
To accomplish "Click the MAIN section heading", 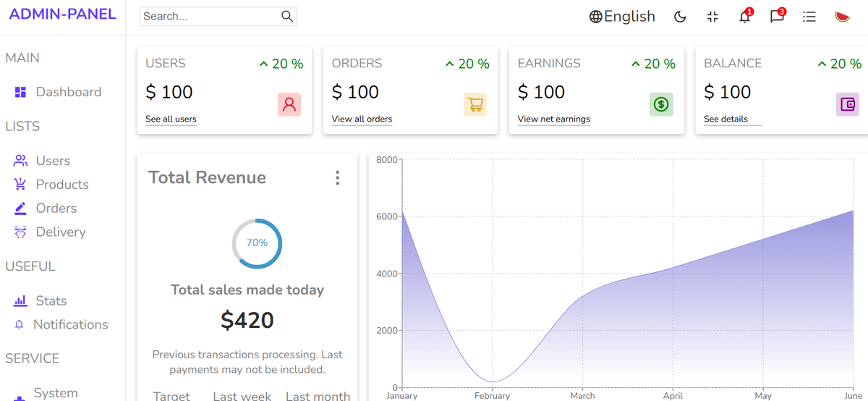I will pos(22,58).
